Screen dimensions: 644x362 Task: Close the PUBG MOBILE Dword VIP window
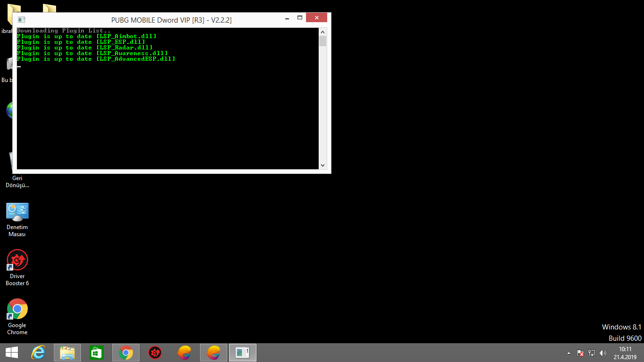316,18
